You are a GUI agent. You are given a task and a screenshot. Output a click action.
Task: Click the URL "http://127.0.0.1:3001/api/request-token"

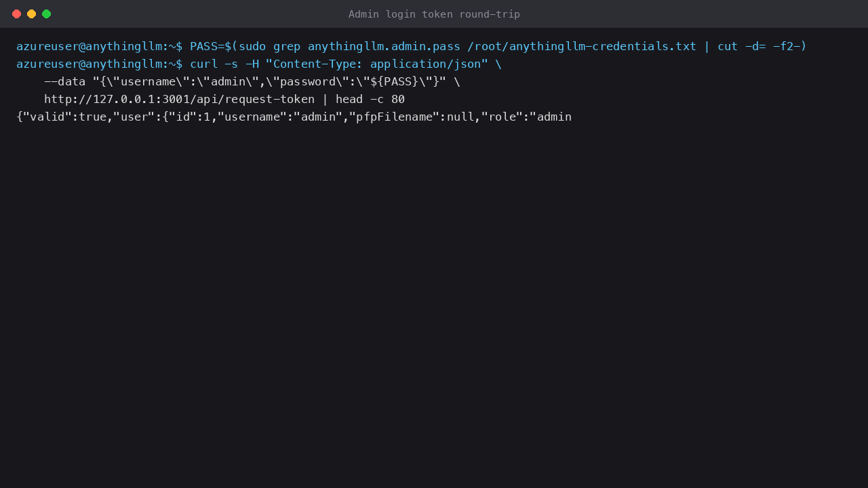(x=179, y=99)
